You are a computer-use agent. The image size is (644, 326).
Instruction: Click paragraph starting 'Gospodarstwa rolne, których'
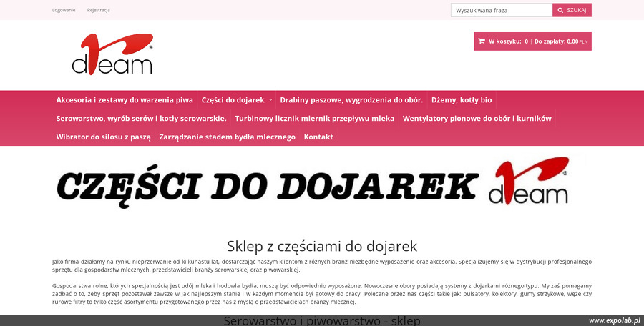pos(322,294)
